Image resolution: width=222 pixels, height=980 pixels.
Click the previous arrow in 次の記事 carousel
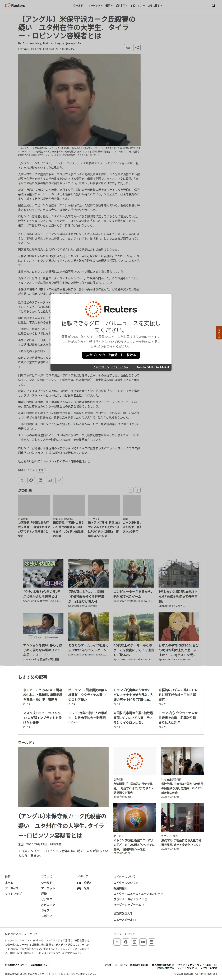131,490
